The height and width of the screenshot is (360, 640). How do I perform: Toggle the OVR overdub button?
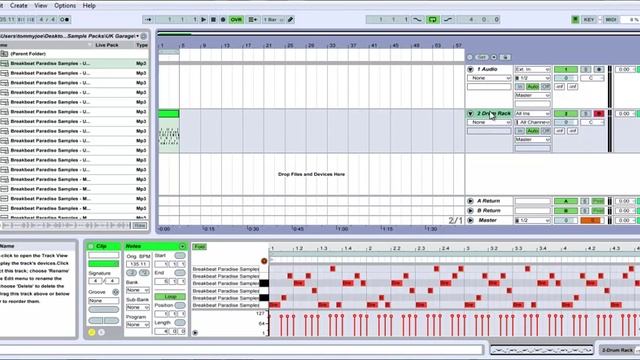coord(236,20)
